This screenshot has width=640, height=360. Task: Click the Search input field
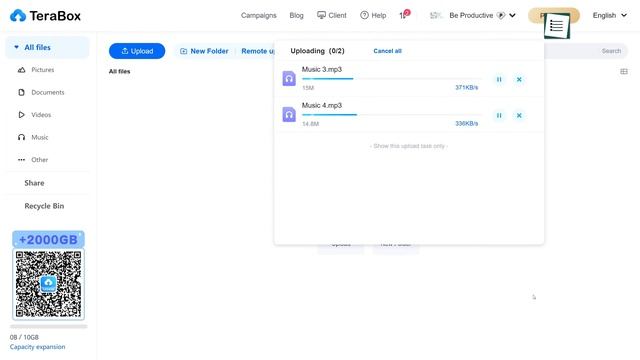point(586,51)
